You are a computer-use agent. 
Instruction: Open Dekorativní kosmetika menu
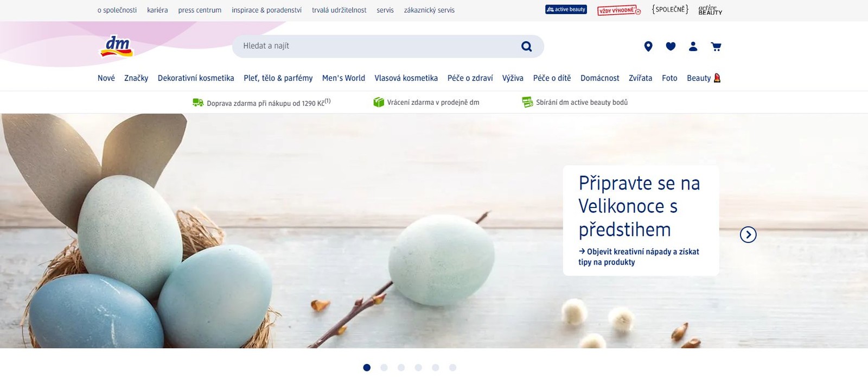(196, 78)
